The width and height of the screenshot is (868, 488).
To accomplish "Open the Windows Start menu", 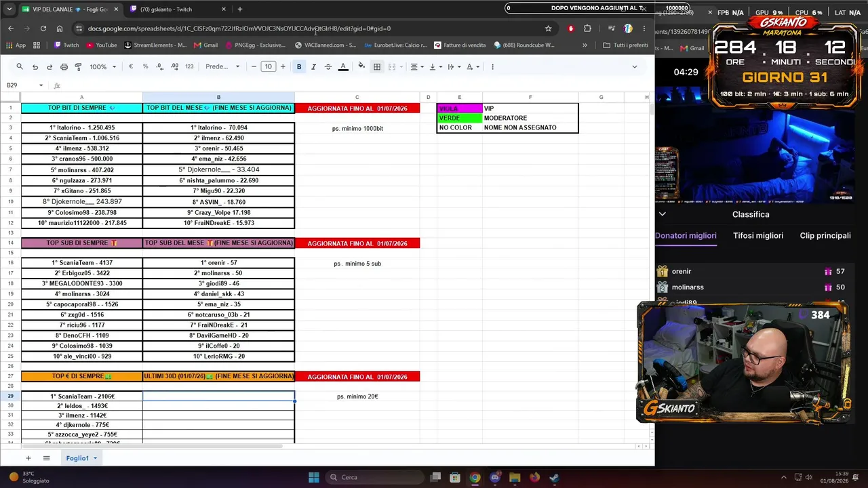I will pos(314,477).
